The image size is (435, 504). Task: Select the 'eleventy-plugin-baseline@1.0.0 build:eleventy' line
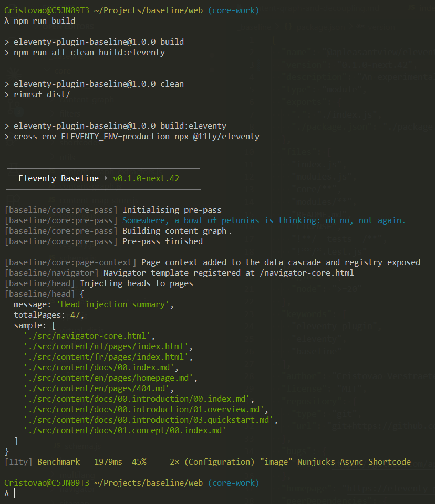point(120,126)
